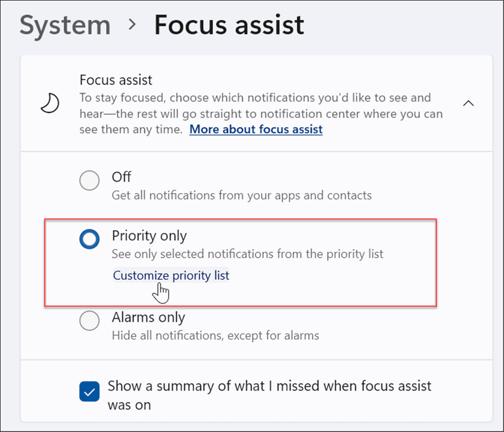Viewport: 504px width, 432px height.
Task: Uncheck the missed notifications summary box
Action: (x=89, y=391)
